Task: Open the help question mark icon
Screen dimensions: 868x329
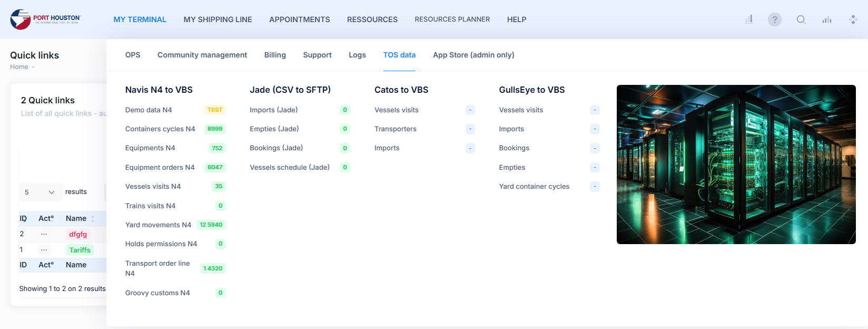Action: (774, 20)
